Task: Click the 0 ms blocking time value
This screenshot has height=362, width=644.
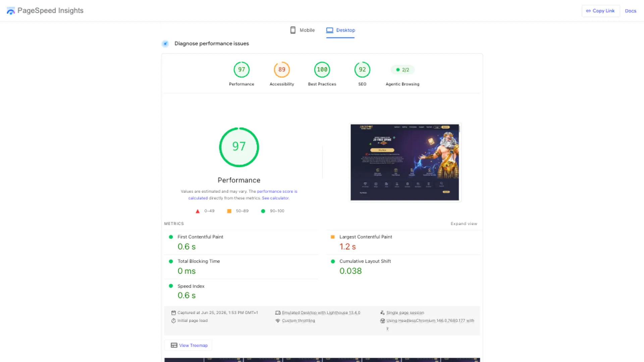Action: (186, 271)
